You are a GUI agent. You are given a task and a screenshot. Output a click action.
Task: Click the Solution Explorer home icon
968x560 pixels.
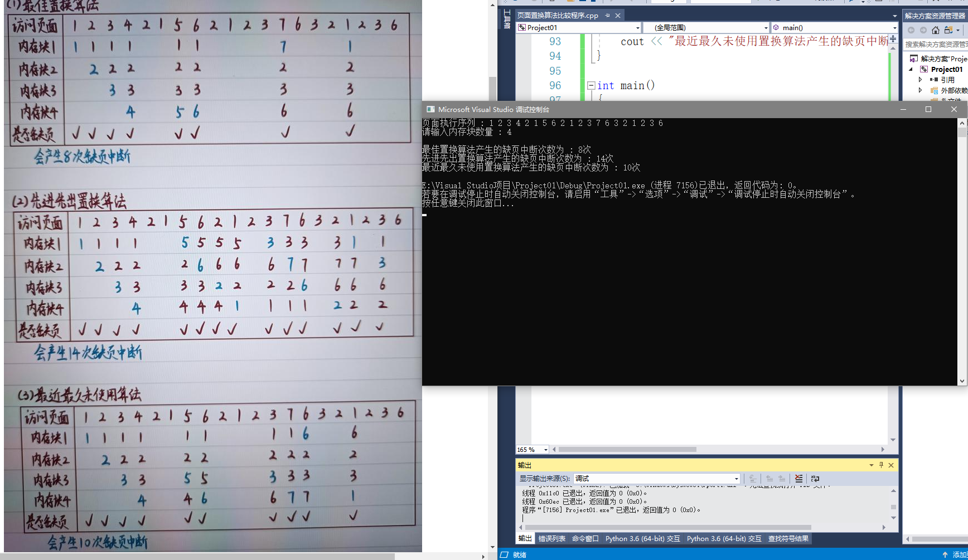click(x=936, y=30)
